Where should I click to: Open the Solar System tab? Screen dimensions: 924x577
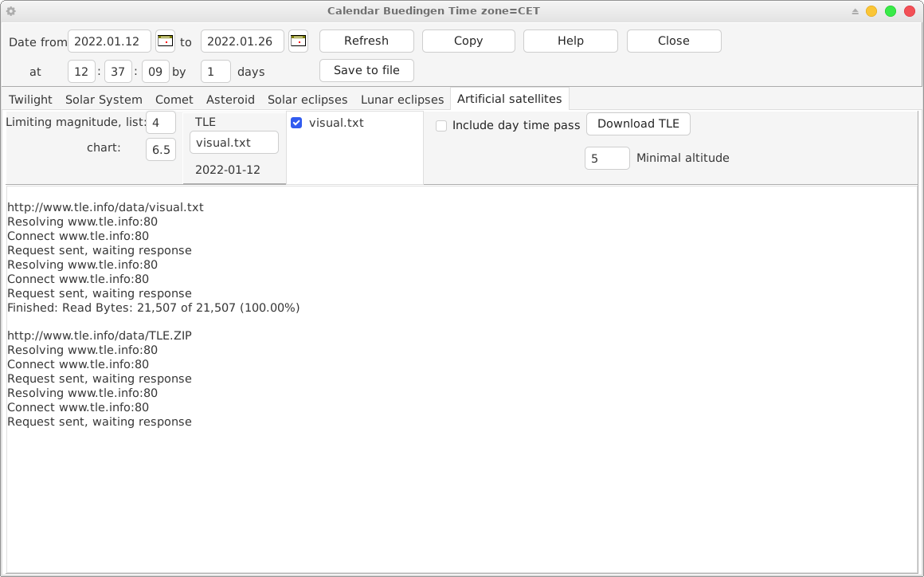pos(104,100)
